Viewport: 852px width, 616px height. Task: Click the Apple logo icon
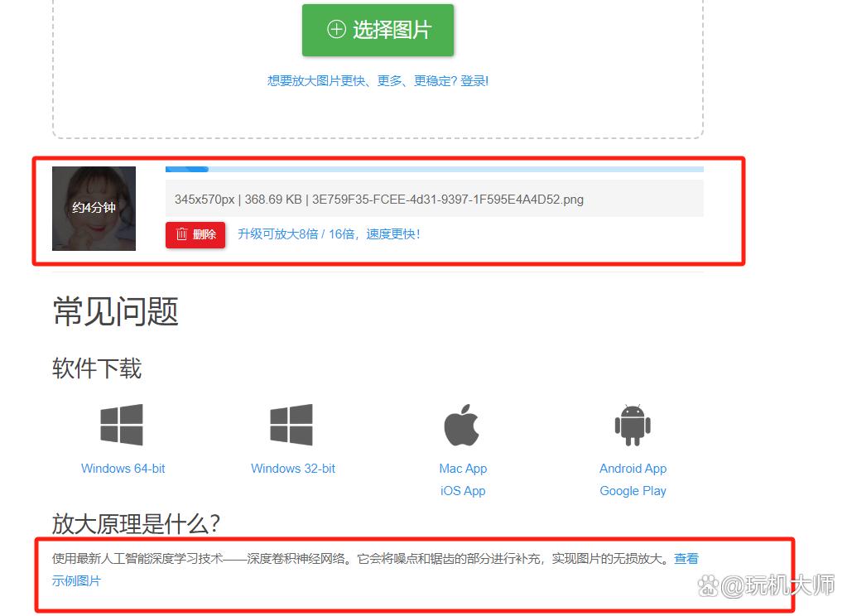[x=462, y=425]
